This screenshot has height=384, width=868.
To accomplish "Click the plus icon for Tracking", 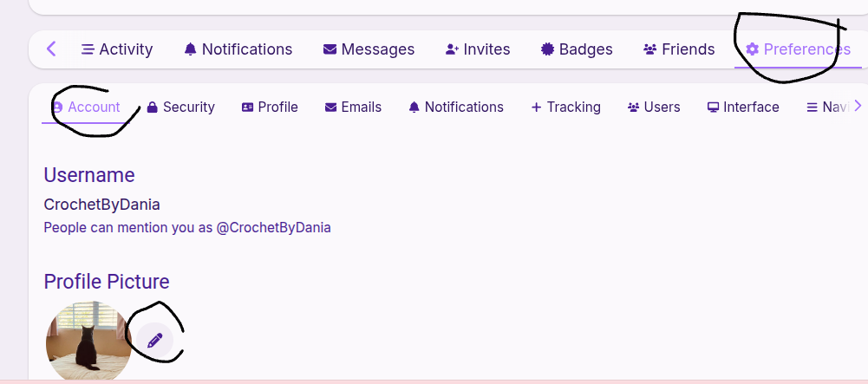I will tap(536, 107).
